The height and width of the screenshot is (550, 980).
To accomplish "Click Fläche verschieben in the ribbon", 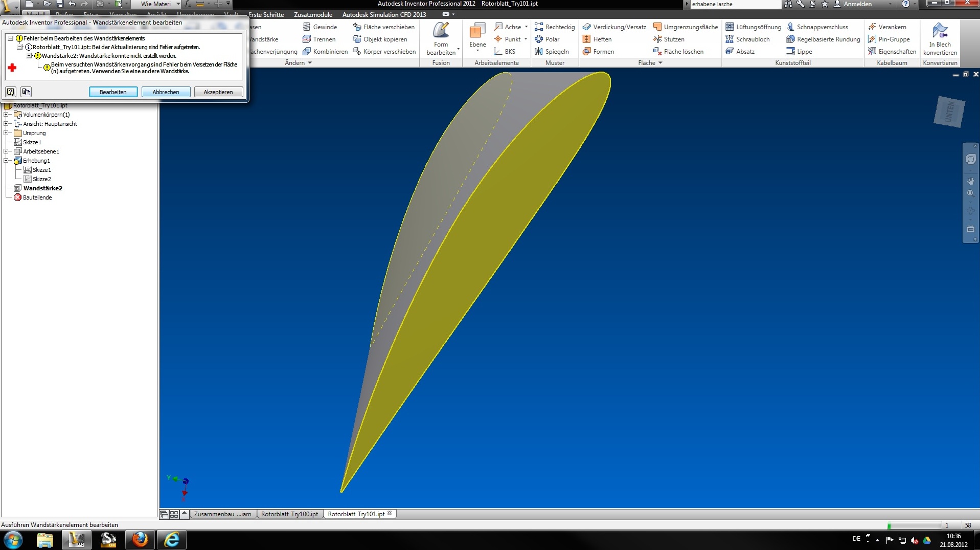I will coord(383,27).
